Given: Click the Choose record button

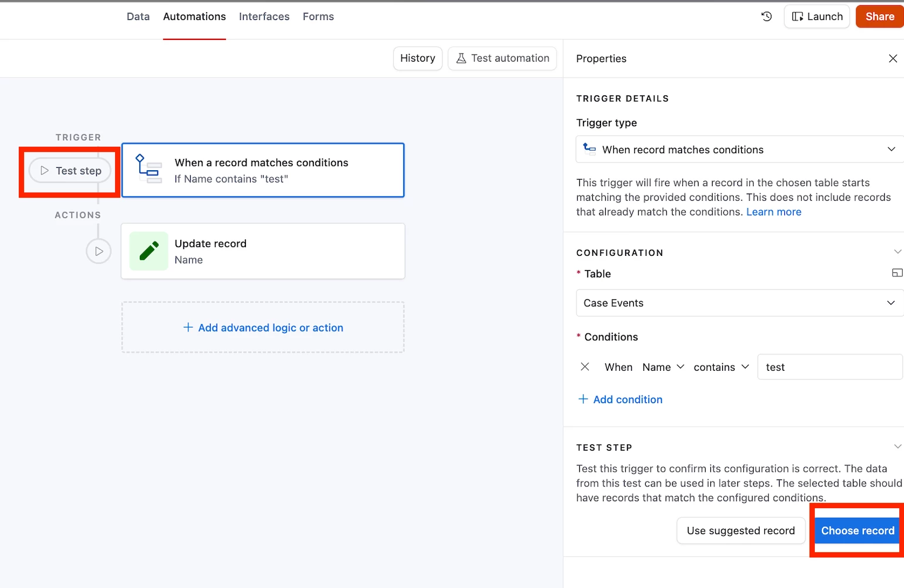Looking at the screenshot, I should point(857,530).
